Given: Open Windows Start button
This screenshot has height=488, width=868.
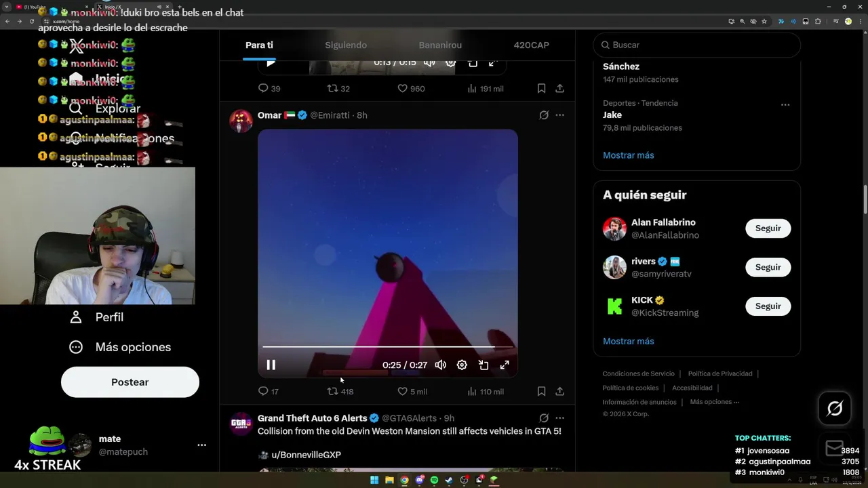Looking at the screenshot, I should tap(374, 480).
